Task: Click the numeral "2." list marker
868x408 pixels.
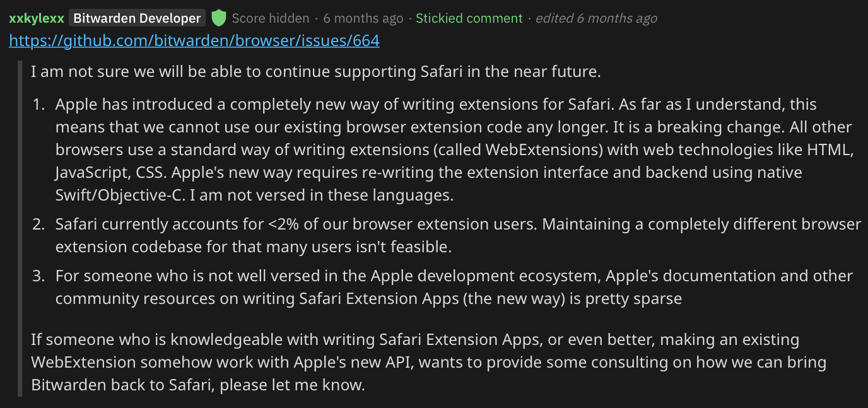Action: tap(39, 224)
